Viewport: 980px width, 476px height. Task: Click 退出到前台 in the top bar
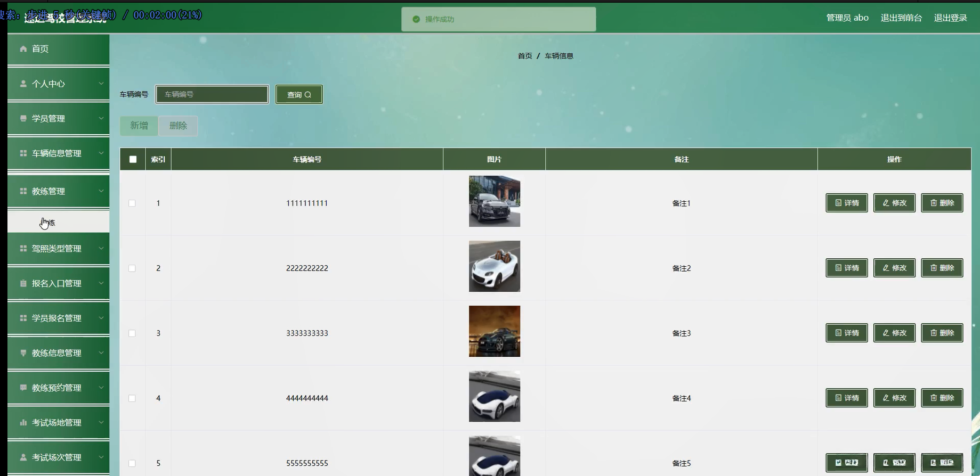tap(901, 18)
